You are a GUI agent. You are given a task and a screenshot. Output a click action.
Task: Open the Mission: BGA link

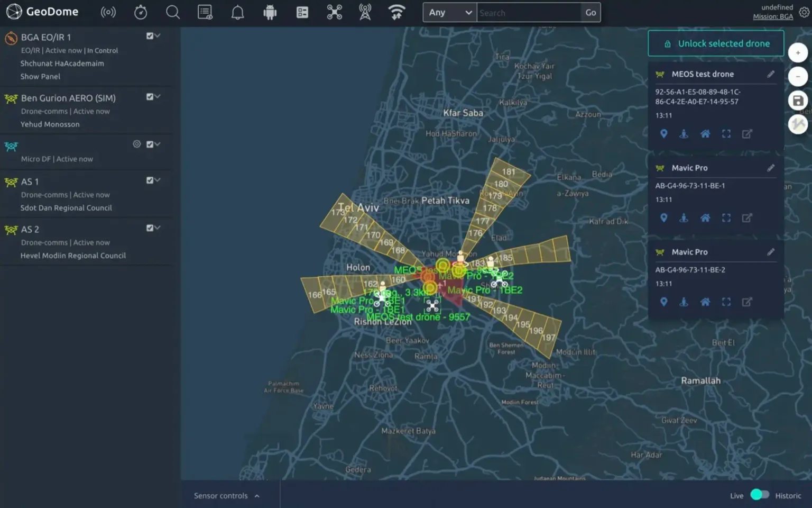point(773,16)
